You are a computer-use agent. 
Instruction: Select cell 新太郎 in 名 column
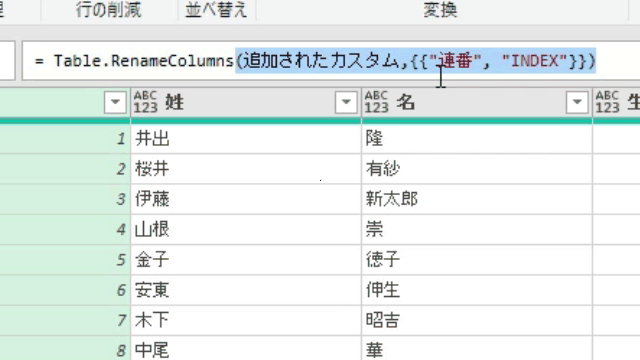(477, 199)
